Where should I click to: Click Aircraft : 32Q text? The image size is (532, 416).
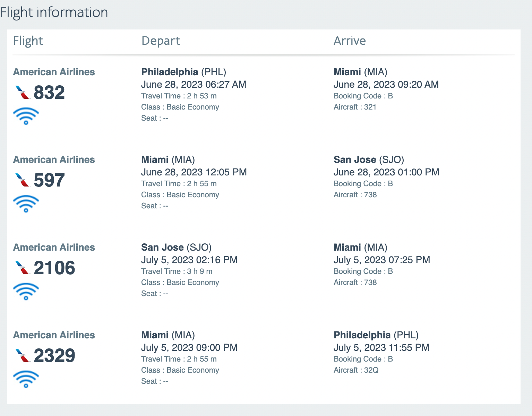coord(356,370)
